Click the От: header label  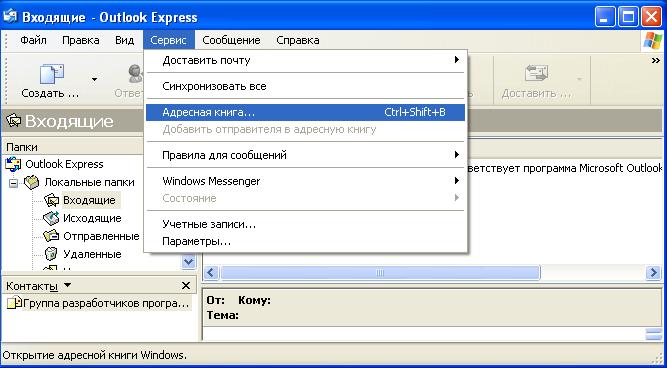point(216,301)
